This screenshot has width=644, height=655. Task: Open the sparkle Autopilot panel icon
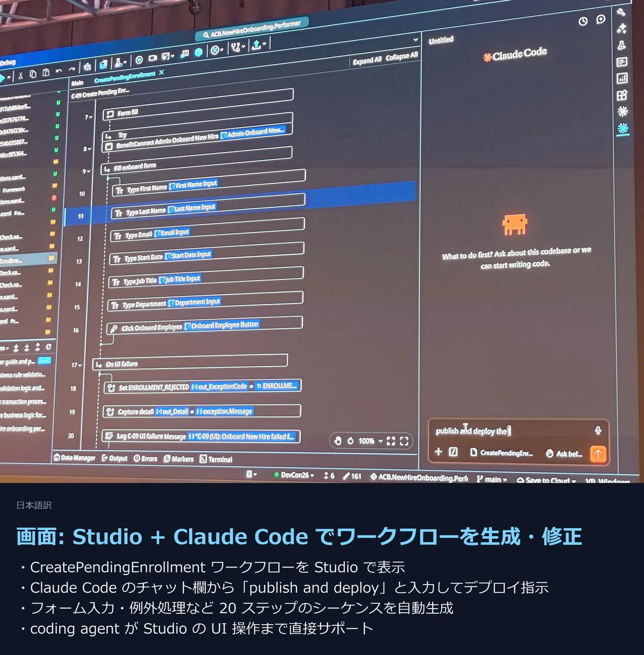622,28
